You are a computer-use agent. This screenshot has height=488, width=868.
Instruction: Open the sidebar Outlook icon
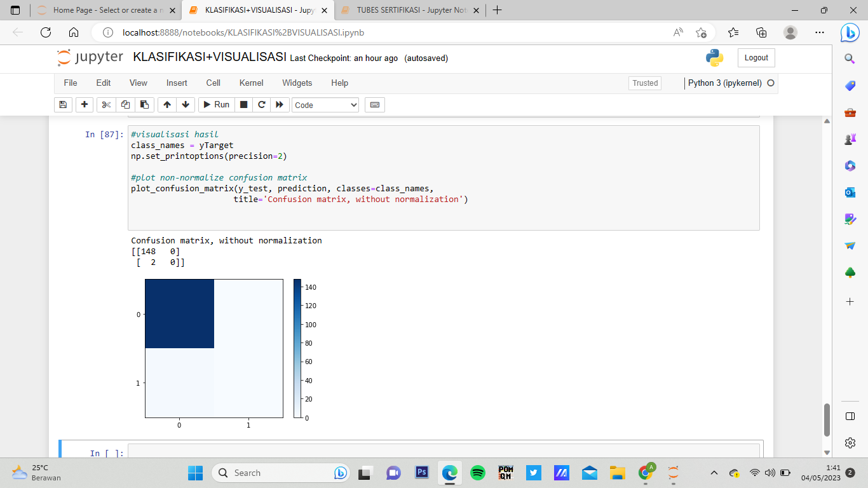850,193
